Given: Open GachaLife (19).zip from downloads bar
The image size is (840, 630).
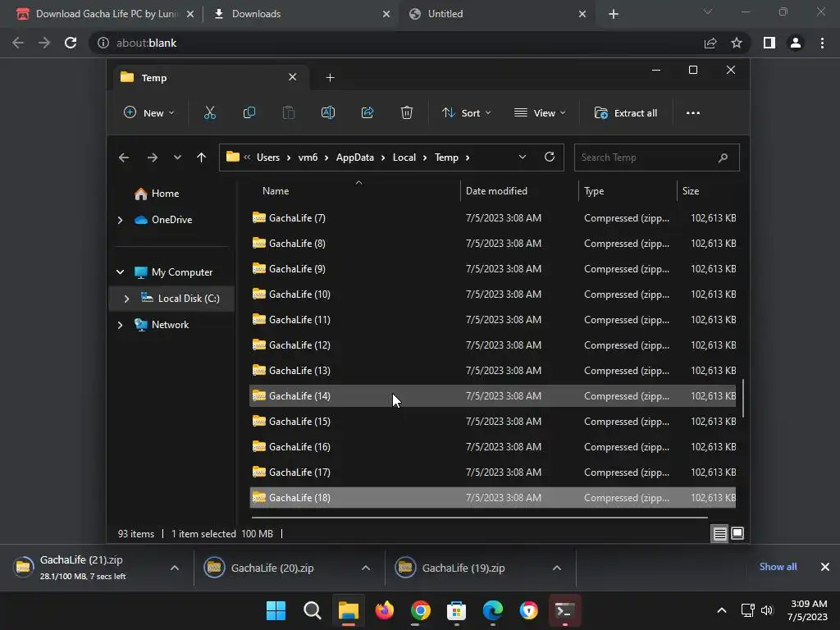Looking at the screenshot, I should tap(463, 568).
